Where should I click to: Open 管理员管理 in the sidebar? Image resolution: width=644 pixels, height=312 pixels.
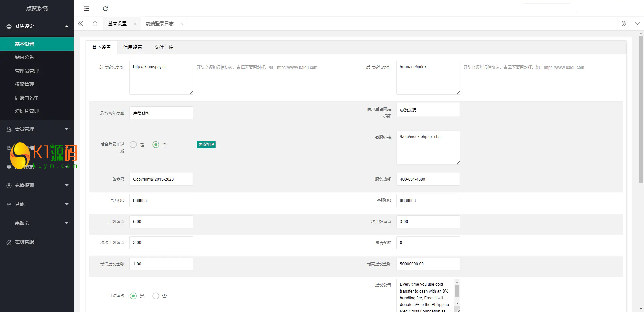pyautogui.click(x=37, y=71)
